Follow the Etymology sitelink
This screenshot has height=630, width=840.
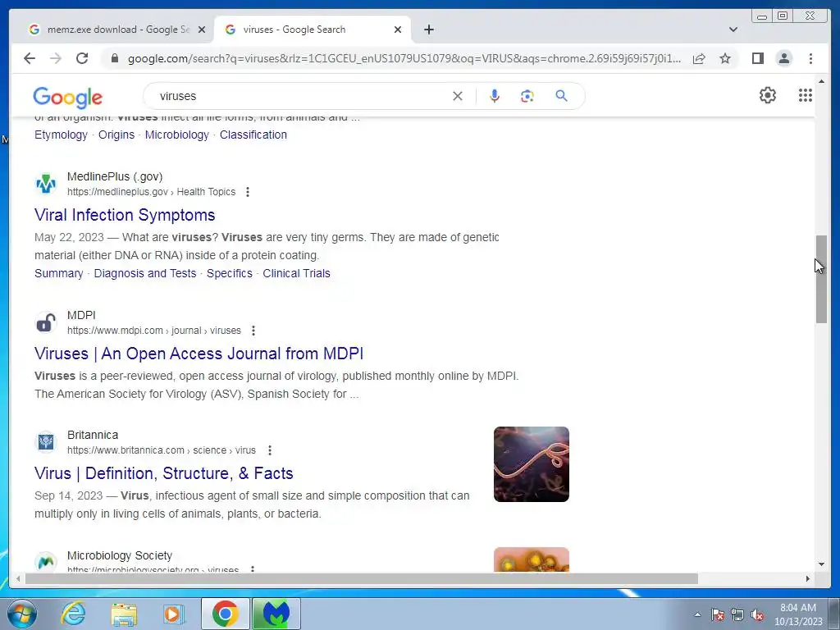[61, 135]
